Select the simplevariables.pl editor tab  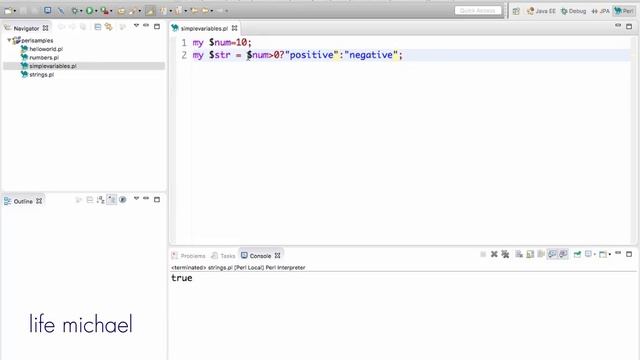(x=204, y=28)
